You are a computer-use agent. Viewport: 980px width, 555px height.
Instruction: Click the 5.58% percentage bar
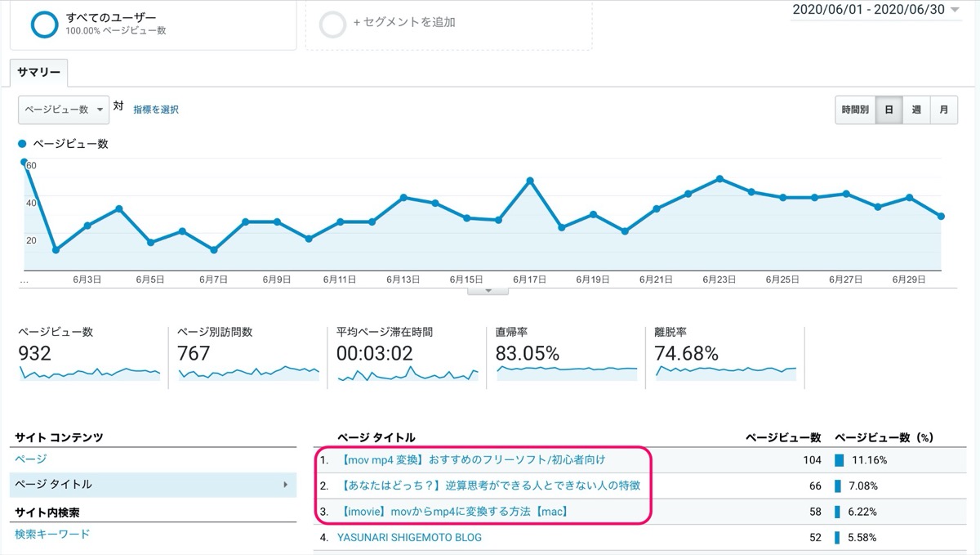[x=838, y=538]
